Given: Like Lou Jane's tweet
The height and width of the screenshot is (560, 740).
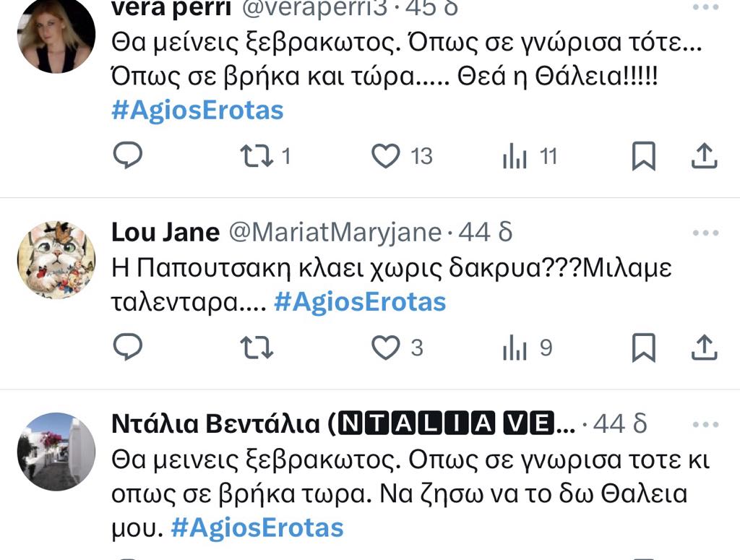Looking at the screenshot, I should [386, 348].
